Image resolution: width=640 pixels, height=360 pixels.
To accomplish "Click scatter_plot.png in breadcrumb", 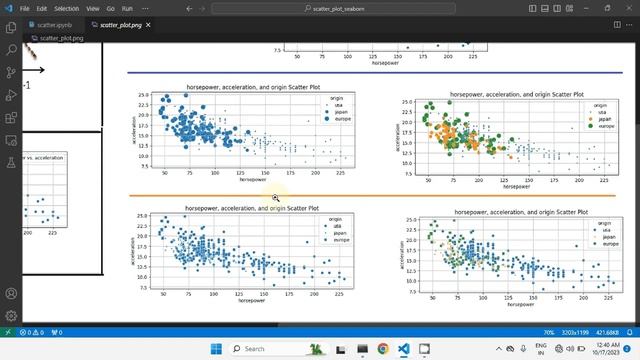I will click(x=61, y=38).
